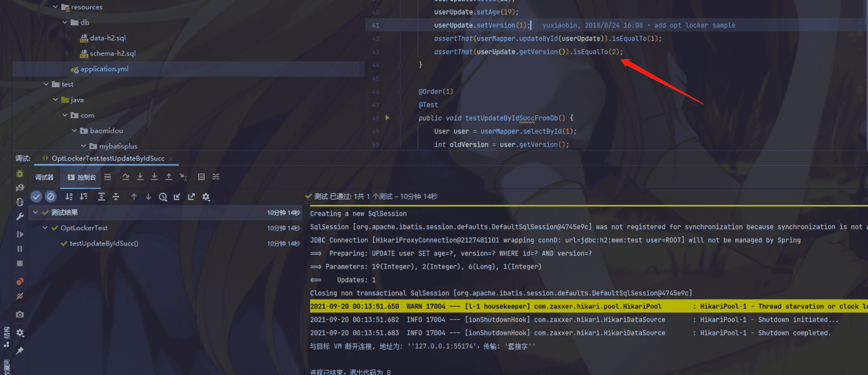Screen dimensions: 868x375
Task: Collapse the baomidou package folder
Action: click(75, 131)
